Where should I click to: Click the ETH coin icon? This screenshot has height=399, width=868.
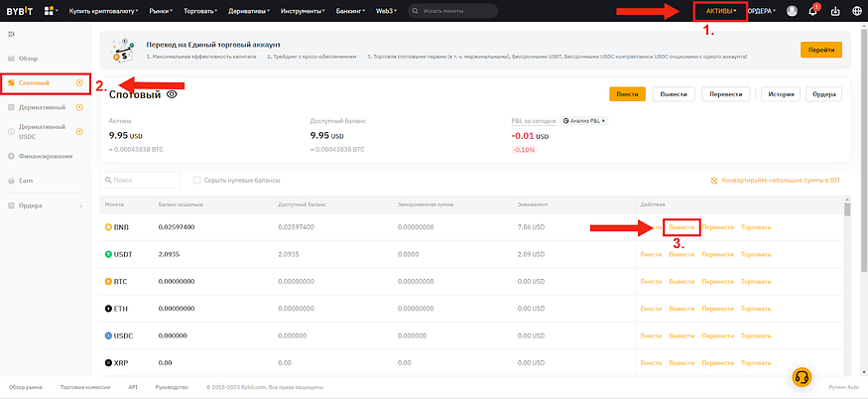pyautogui.click(x=108, y=309)
